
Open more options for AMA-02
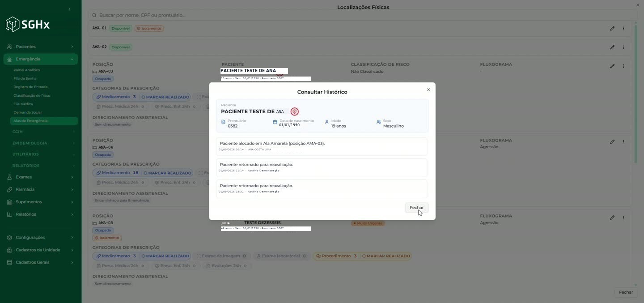point(623,47)
